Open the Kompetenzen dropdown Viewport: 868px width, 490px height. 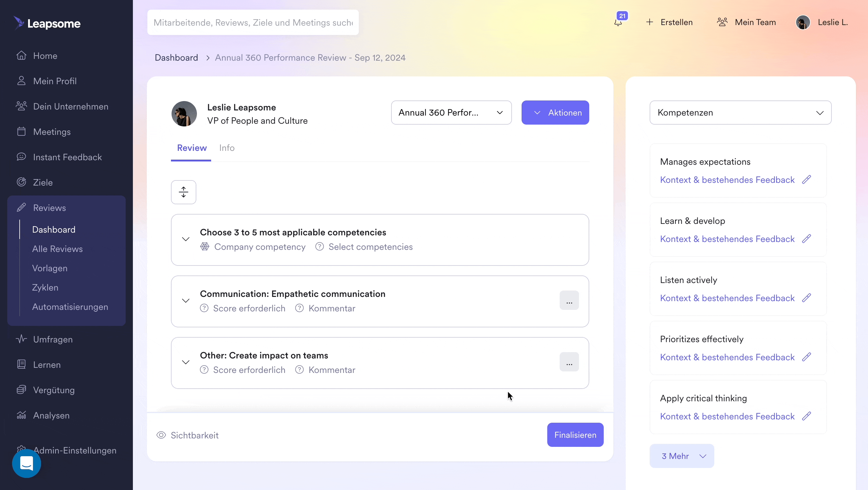(740, 113)
